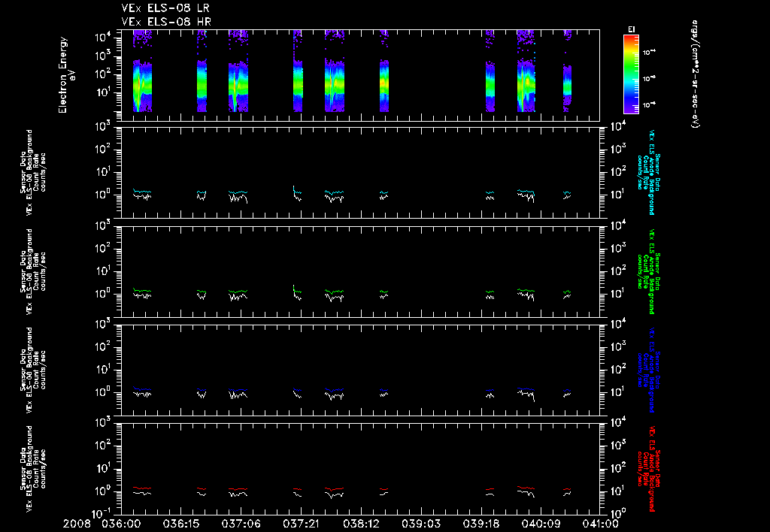Viewport: 770px width, 532px height.
Task: Click the rainbow color bar legend
Action: (x=631, y=74)
